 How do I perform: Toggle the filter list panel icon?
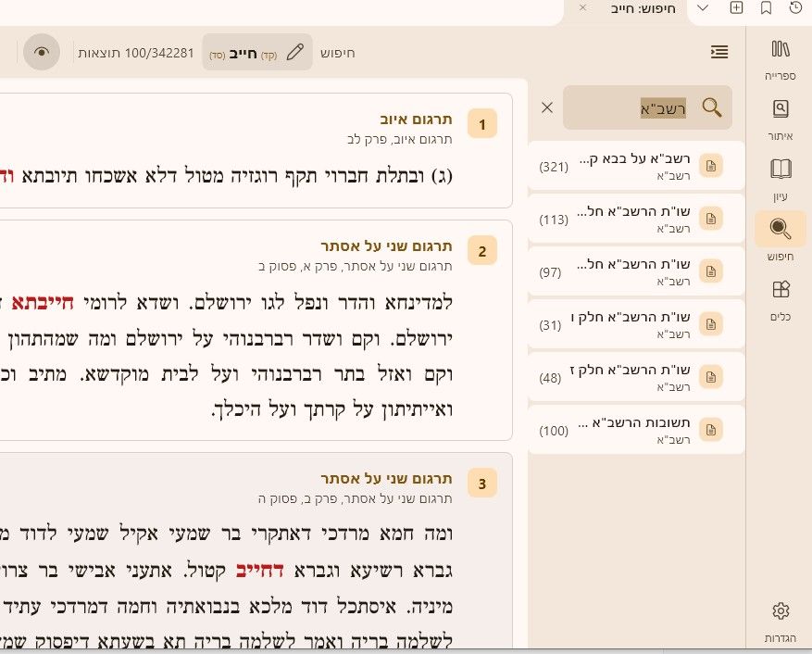[x=719, y=52]
